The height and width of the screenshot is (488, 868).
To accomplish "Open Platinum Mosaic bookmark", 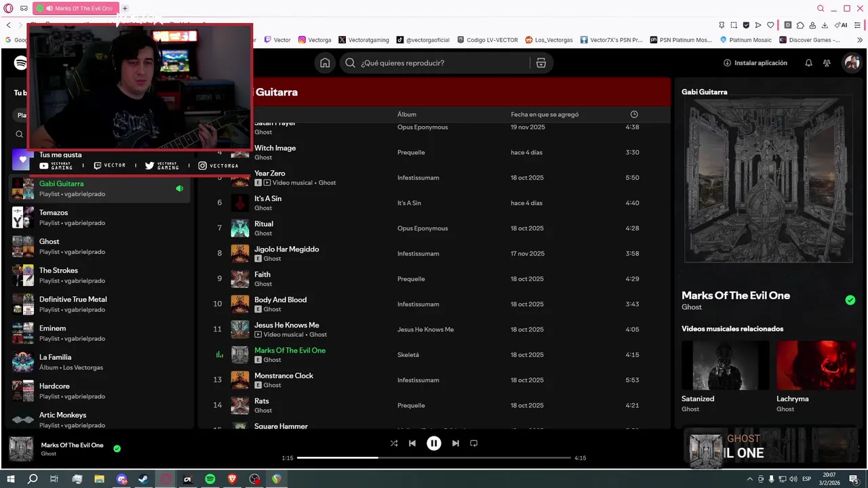I will 745,40.
